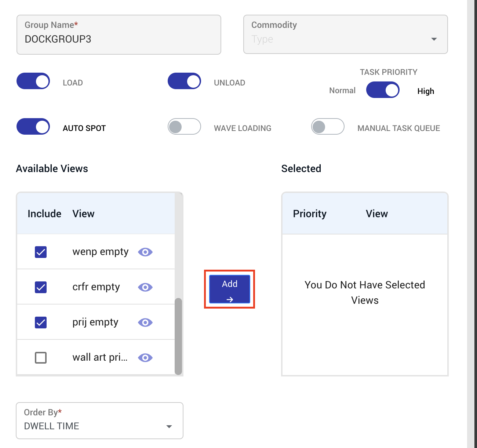
Task: Click the Priority column header
Action: 310,214
